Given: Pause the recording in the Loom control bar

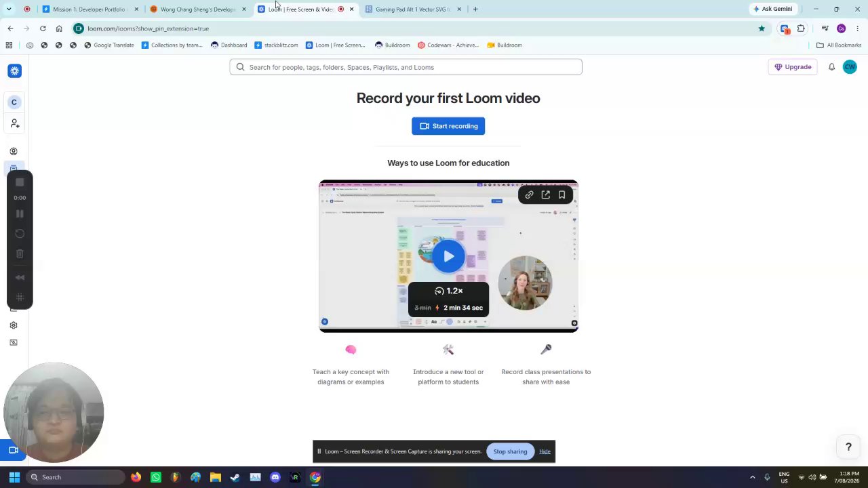Looking at the screenshot, I should pyautogui.click(x=20, y=214).
